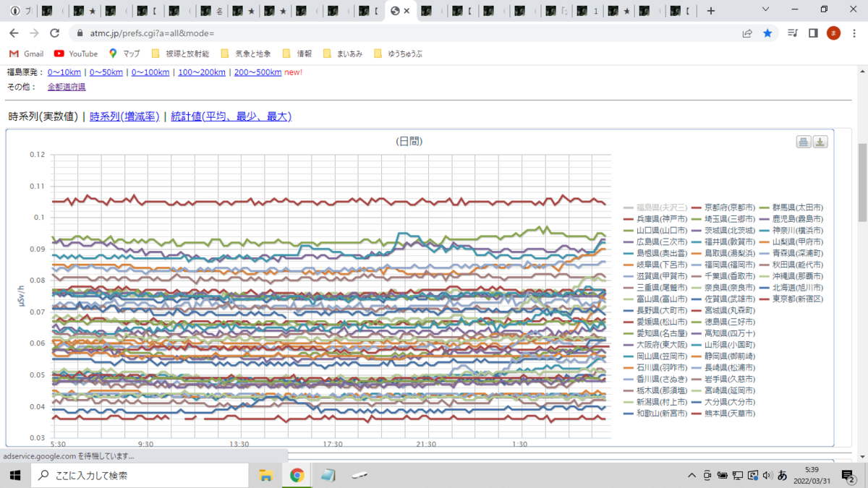Open File Explorer from the taskbar
The width and height of the screenshot is (868, 488).
pyautogui.click(x=265, y=475)
